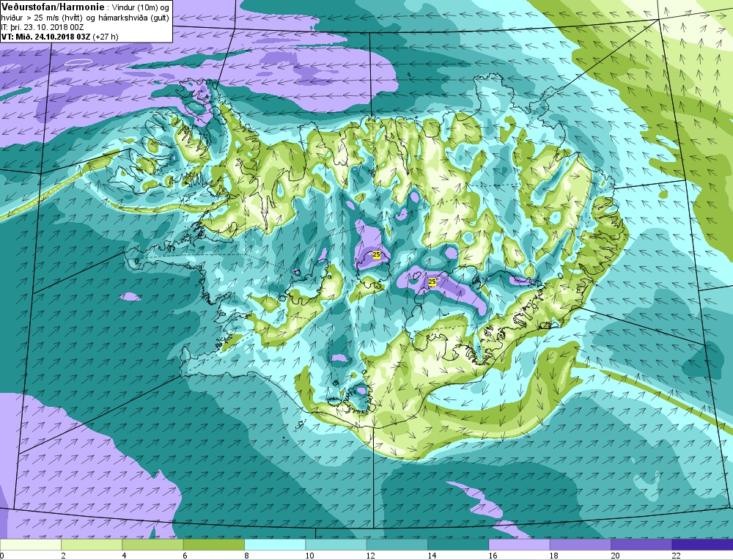
Task: Click the legend scale value "8"
Action: coord(246,556)
